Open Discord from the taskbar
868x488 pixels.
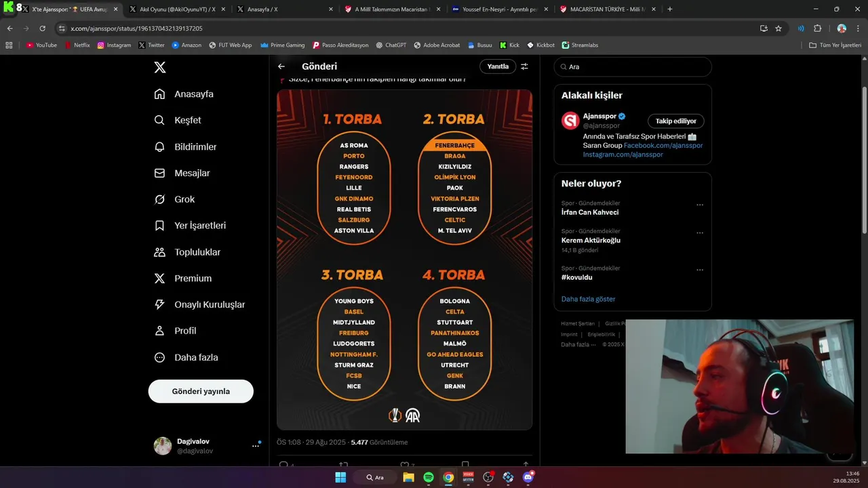pyautogui.click(x=528, y=477)
